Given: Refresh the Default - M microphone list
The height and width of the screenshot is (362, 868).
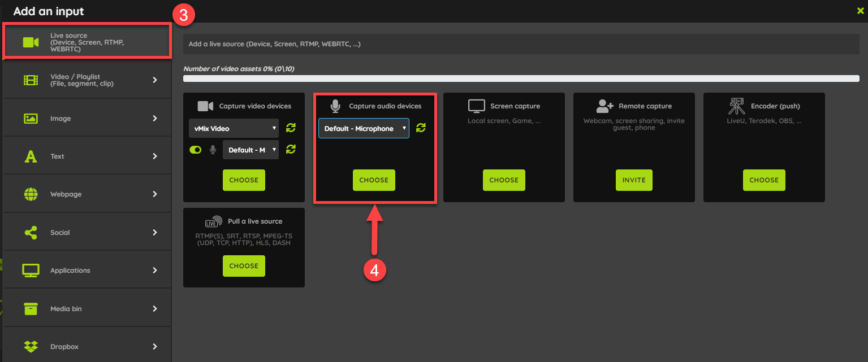Looking at the screenshot, I should point(291,150).
